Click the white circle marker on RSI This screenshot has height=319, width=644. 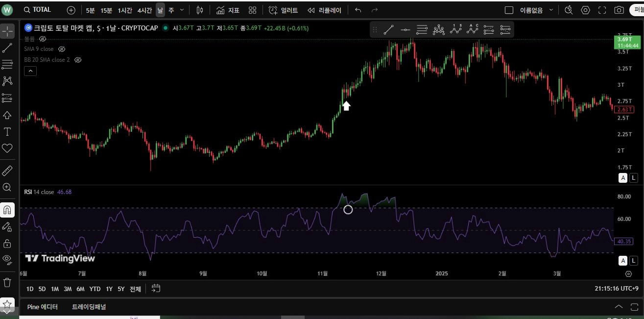coord(348,210)
